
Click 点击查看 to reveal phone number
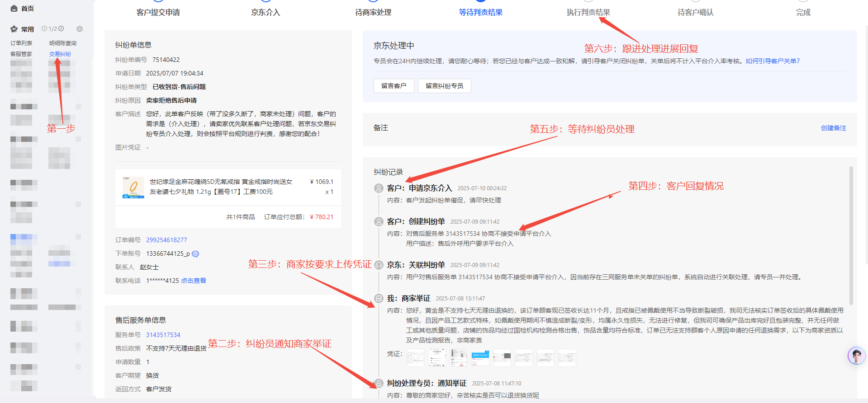click(194, 281)
